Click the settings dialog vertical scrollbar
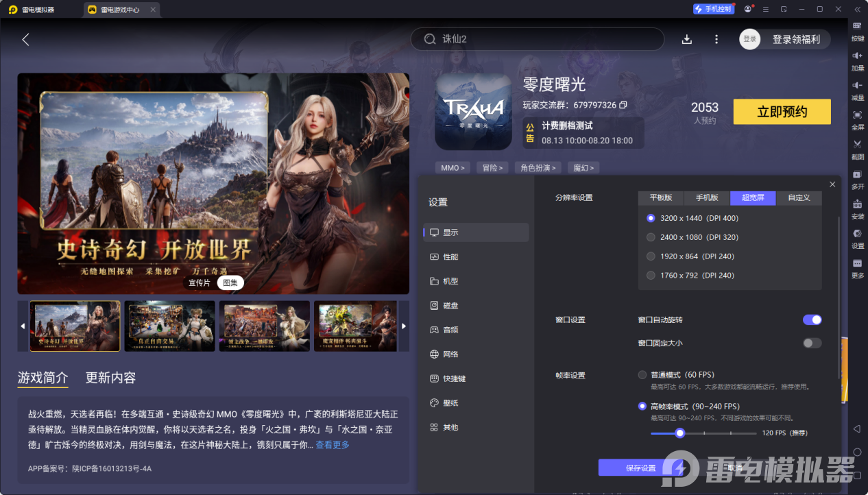 (839, 298)
